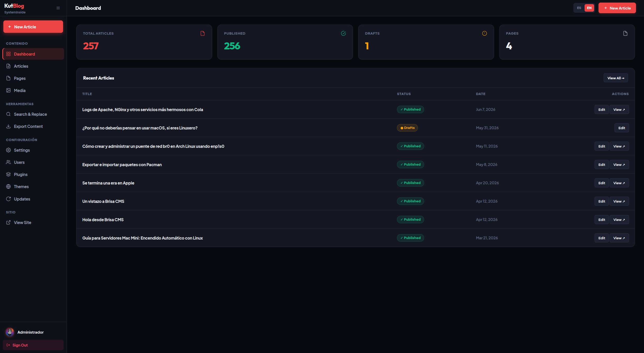
Task: Edit the Exportar e importar paquetes article
Action: (x=602, y=165)
